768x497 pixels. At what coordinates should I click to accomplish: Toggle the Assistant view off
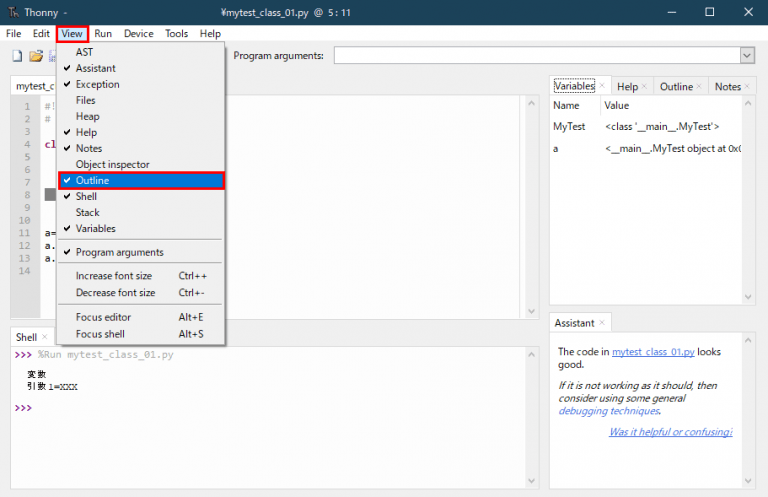click(95, 68)
